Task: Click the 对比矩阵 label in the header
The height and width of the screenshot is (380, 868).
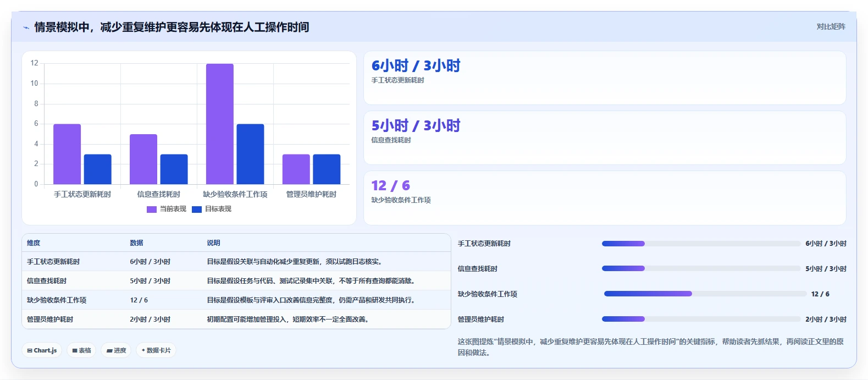Action: pos(831,26)
